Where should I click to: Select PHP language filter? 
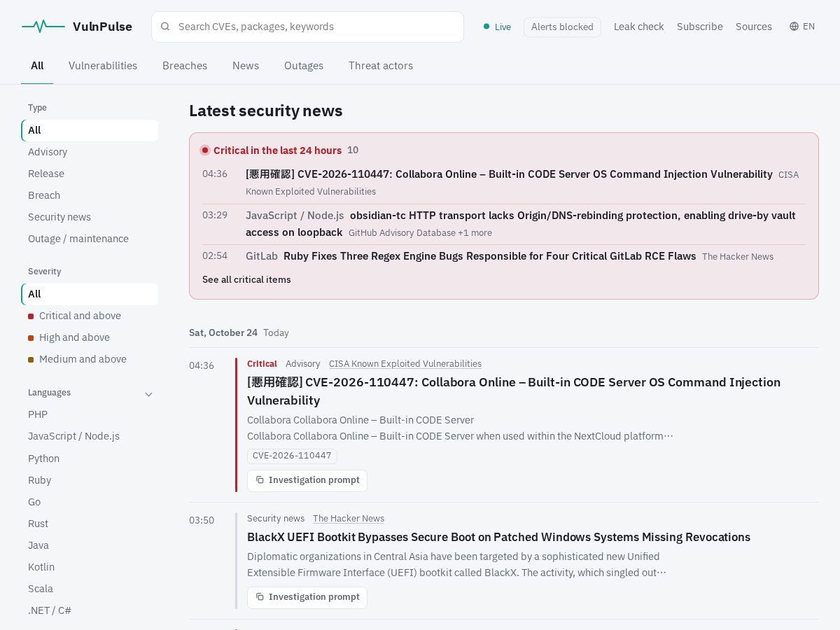[90, 414]
